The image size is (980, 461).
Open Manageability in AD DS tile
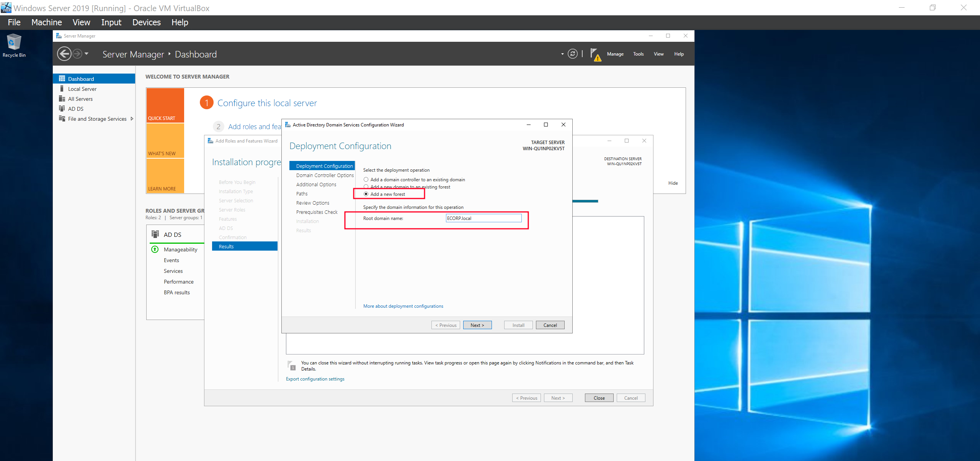(x=180, y=249)
